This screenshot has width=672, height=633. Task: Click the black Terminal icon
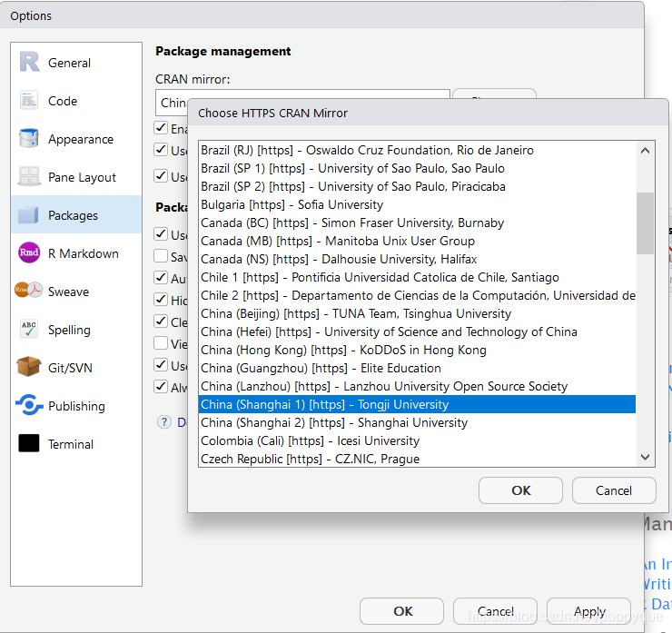coord(29,443)
